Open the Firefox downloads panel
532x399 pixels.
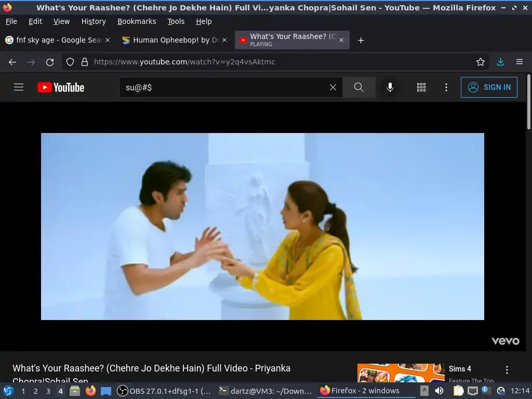tap(500, 62)
